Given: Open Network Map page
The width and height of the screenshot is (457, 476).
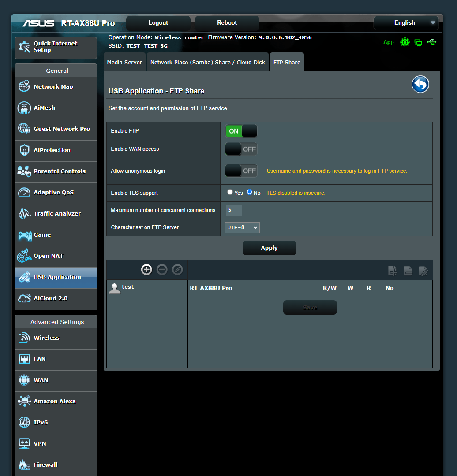Looking at the screenshot, I should pos(56,87).
